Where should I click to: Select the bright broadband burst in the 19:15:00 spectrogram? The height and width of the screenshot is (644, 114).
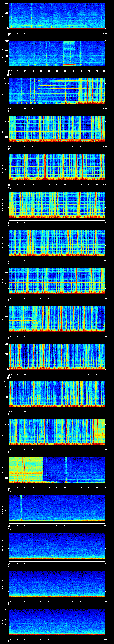(69, 54)
